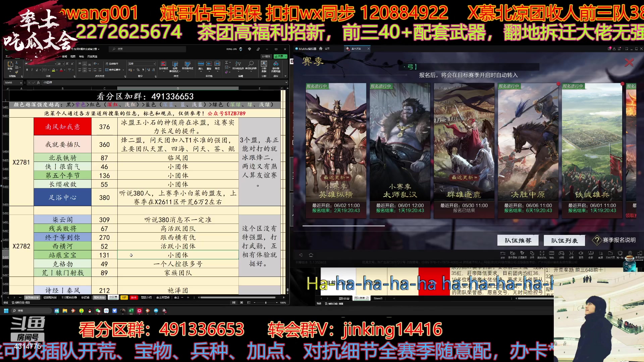The height and width of the screenshot is (362, 644).
Task: Toggle bold formatting in Excel
Action: 27,70
